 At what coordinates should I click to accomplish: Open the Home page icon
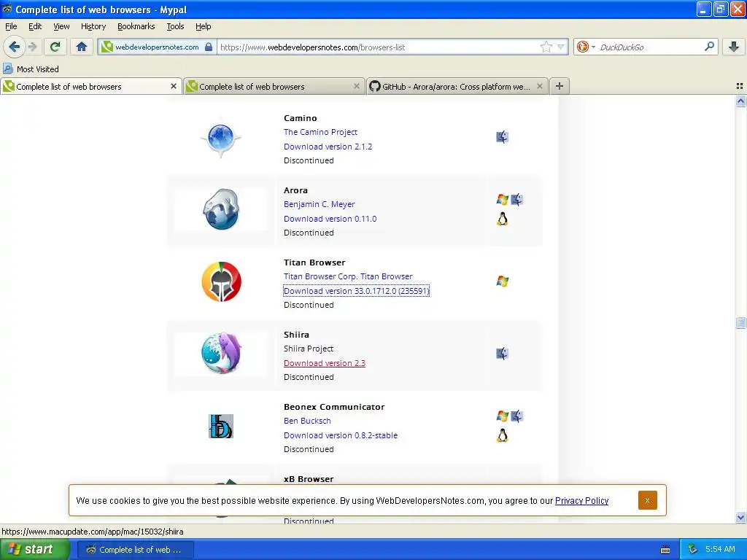coord(82,47)
